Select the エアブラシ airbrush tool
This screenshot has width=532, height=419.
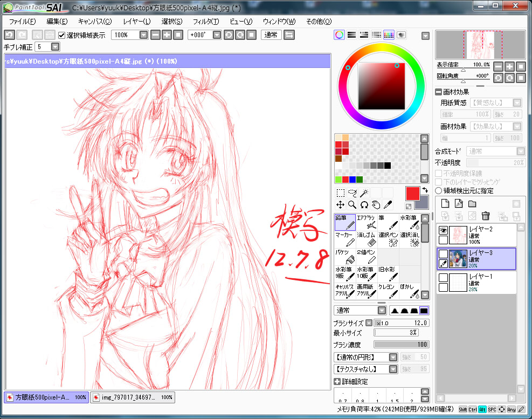click(x=366, y=222)
